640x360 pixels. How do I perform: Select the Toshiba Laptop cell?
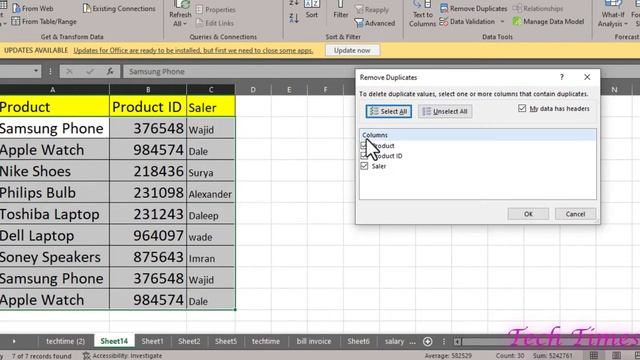coord(54,214)
